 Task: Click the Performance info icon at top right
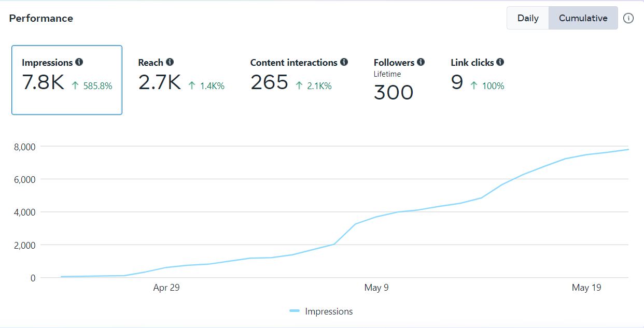coord(628,18)
